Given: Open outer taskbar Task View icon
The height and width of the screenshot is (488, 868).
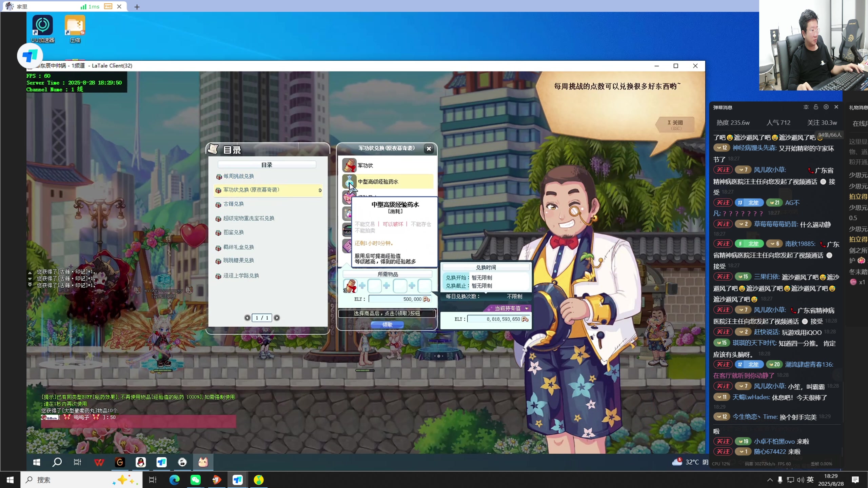Looking at the screenshot, I should (x=153, y=480).
